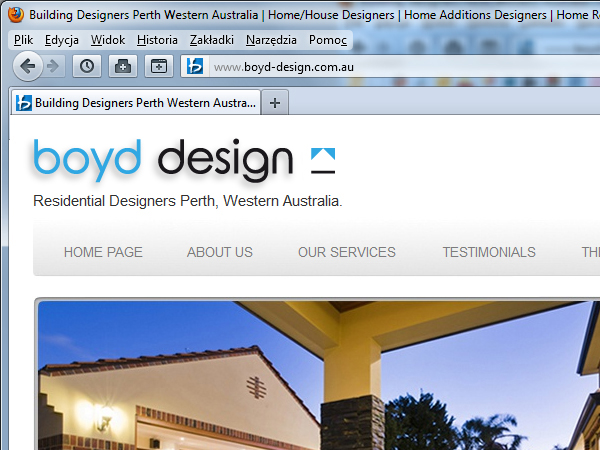This screenshot has height=450, width=600.
Task: Go back with the back arrow button
Action: point(28,67)
